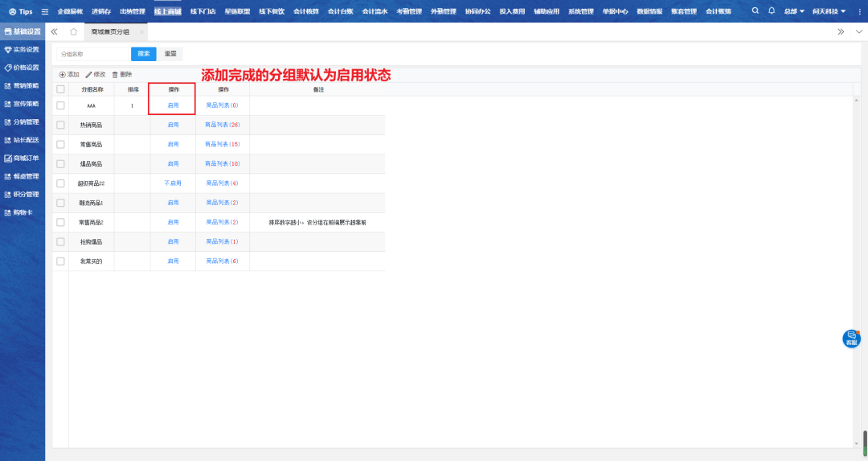Click the 分组名称 search input field
This screenshot has height=461, width=868.
point(92,54)
